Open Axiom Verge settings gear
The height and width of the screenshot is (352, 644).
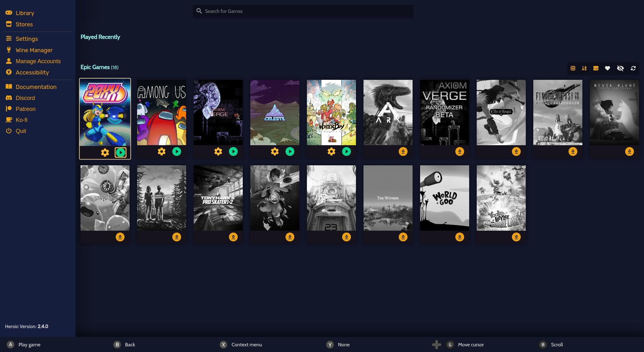218,151
